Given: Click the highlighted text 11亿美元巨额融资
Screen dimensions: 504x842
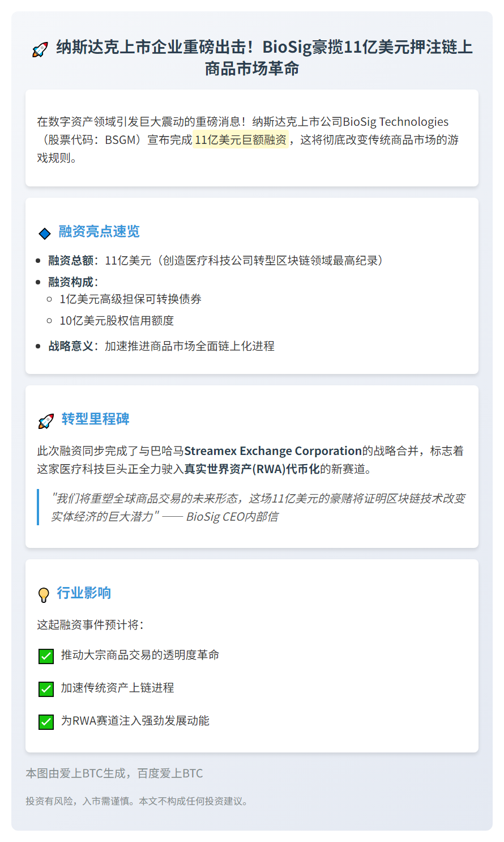Looking at the screenshot, I should pyautogui.click(x=241, y=139).
